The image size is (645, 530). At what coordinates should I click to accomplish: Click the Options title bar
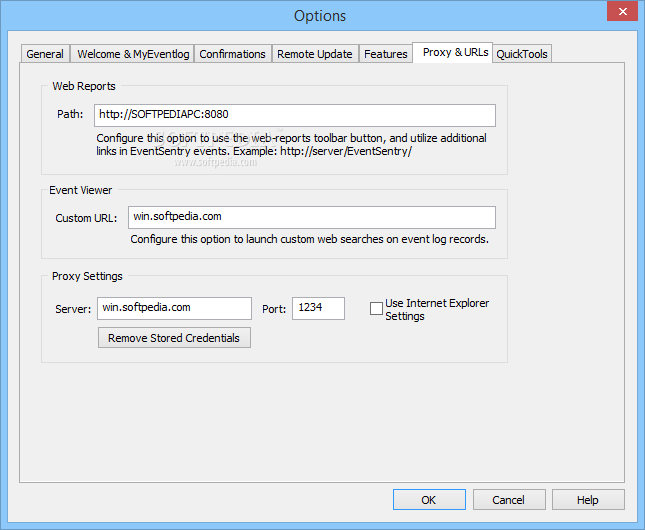click(x=320, y=15)
